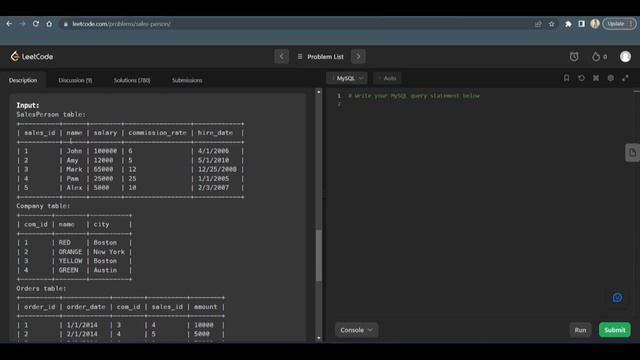Open the Chrome profile avatar
Screen dimensions: 640x360
[595, 24]
